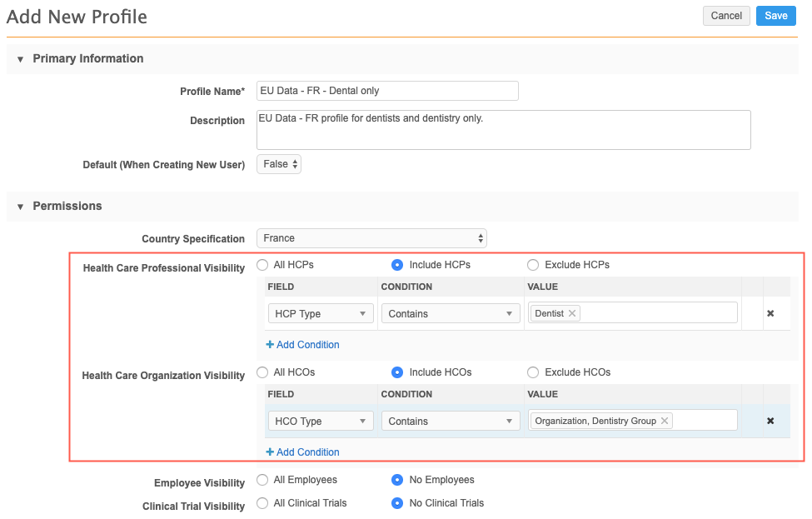Open the HCP Type field dropdown
812x519 pixels.
[x=321, y=314]
